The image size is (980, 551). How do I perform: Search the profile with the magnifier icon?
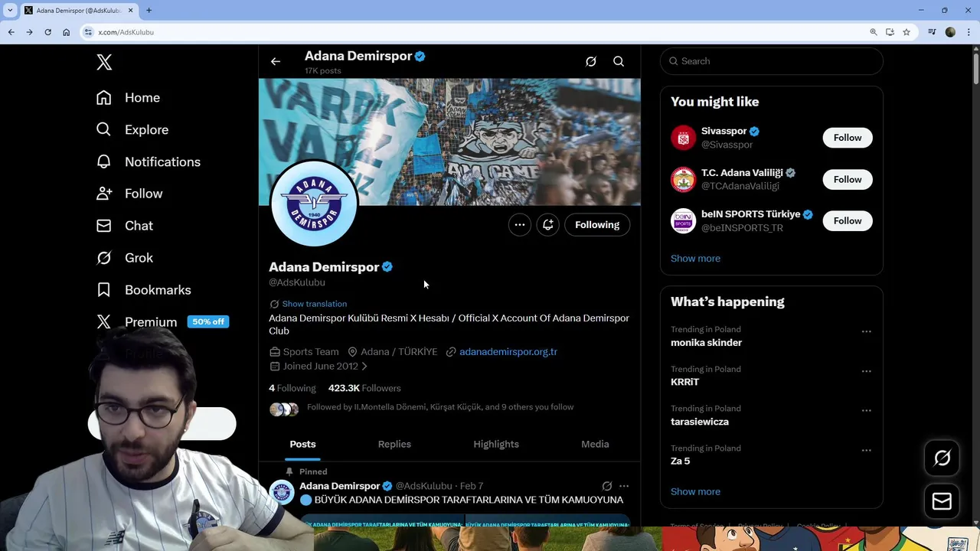(619, 61)
